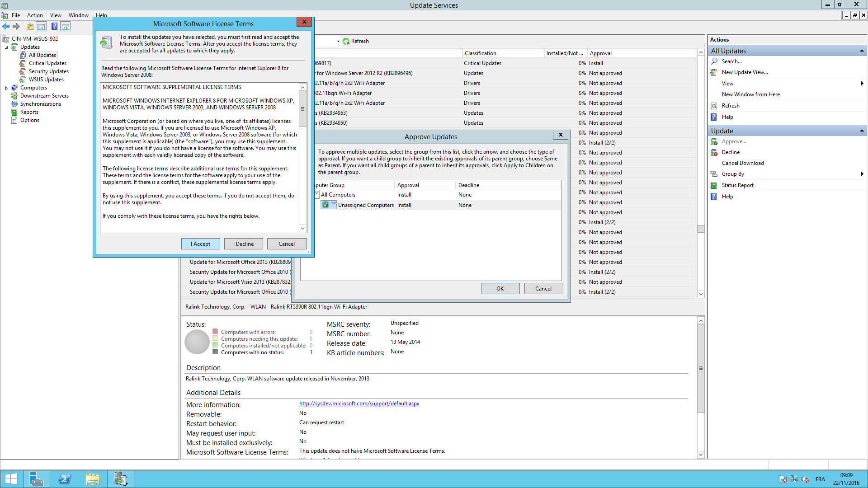Click the Critical Updates tree icon

[x=23, y=63]
